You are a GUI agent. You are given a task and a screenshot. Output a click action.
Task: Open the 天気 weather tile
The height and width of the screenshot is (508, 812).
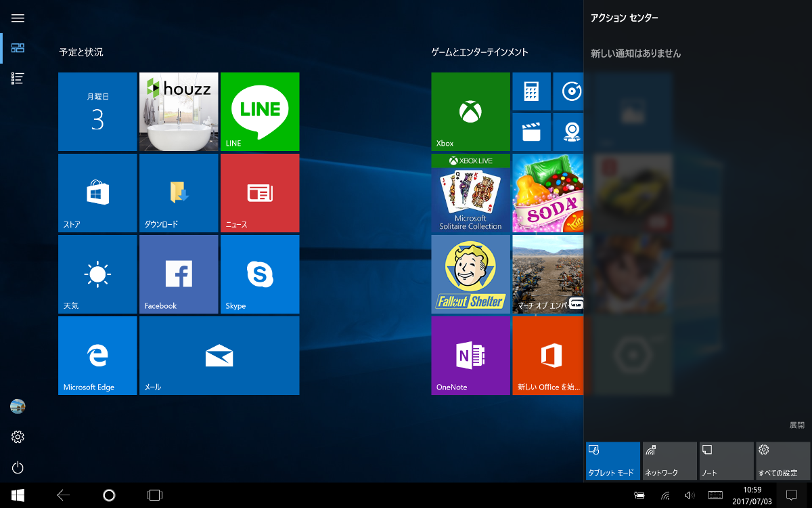coord(97,274)
